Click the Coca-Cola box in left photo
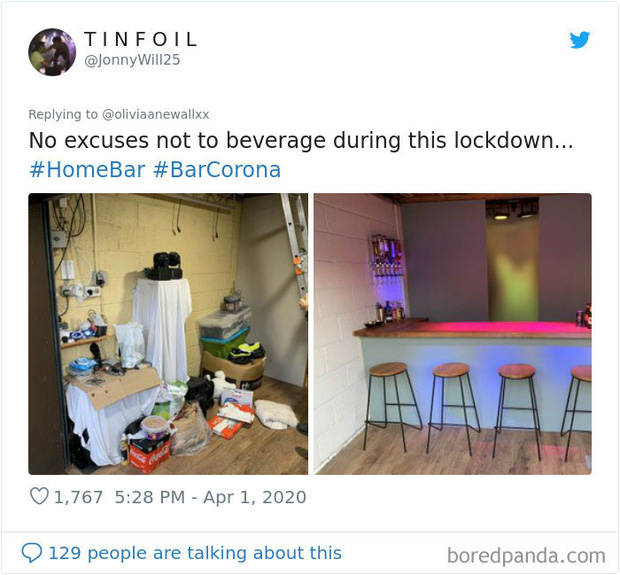This screenshot has width=620, height=575. (x=150, y=457)
